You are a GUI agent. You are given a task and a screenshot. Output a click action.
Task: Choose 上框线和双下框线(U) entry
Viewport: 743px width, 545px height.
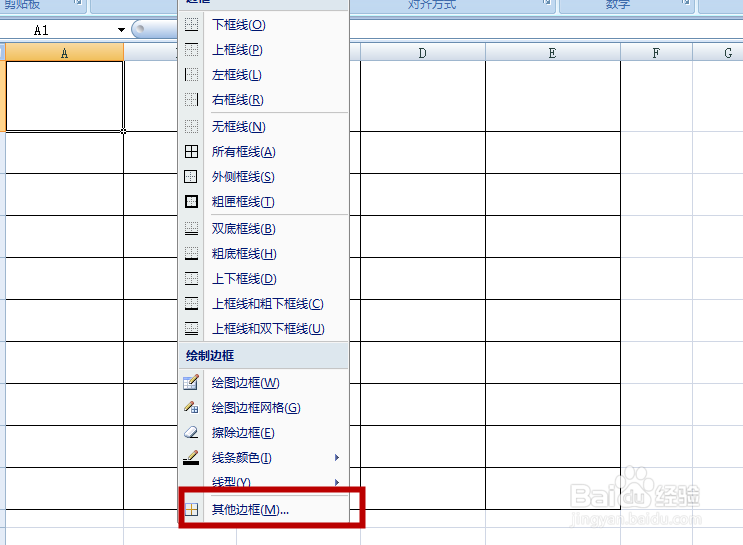point(263,328)
